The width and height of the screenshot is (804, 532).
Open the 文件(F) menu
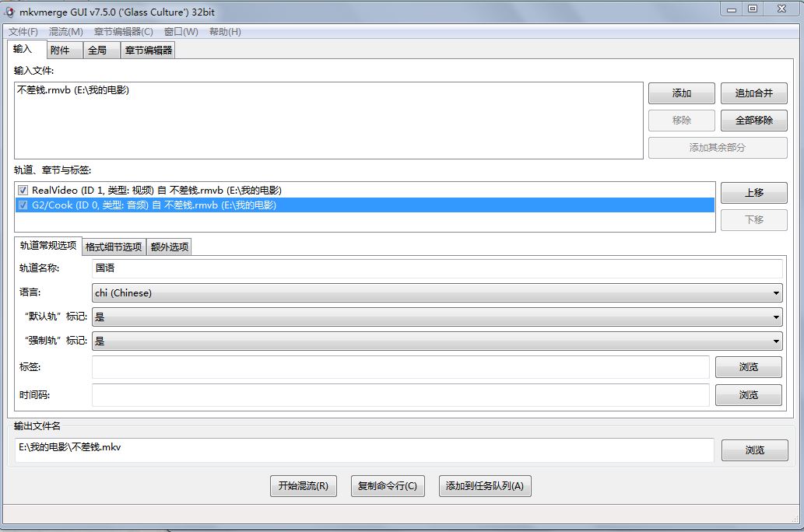click(x=23, y=32)
